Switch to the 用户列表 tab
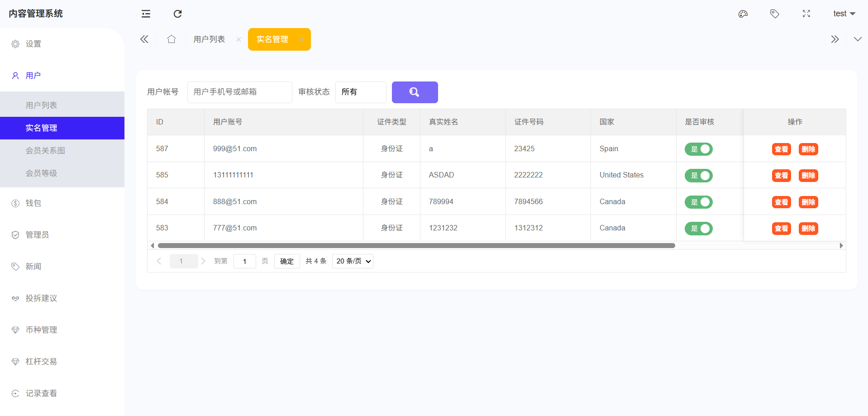The width and height of the screenshot is (868, 416). (x=209, y=39)
